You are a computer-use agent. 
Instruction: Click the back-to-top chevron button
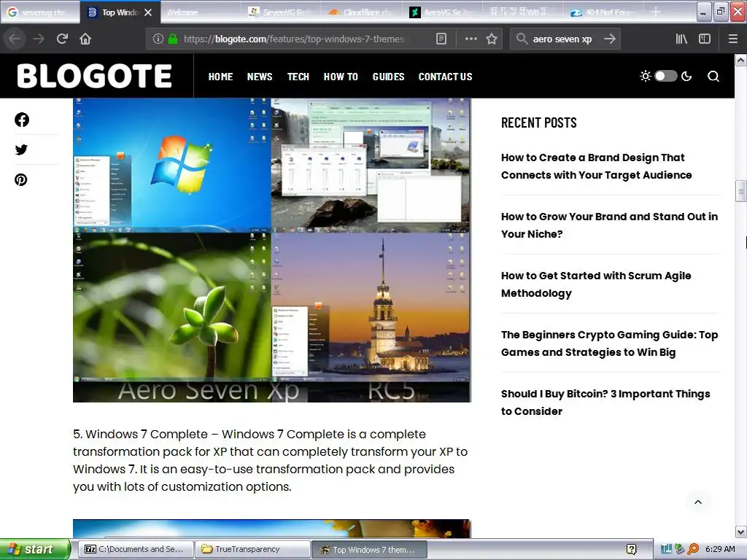pos(698,502)
